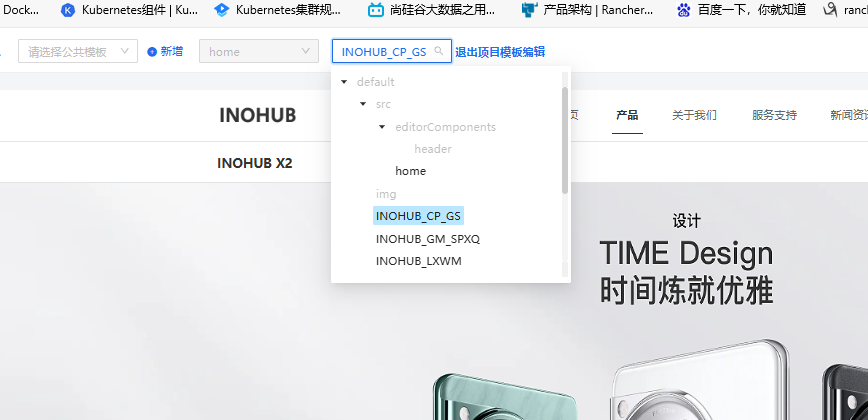Open the 关于我们 navigation tab

point(694,115)
